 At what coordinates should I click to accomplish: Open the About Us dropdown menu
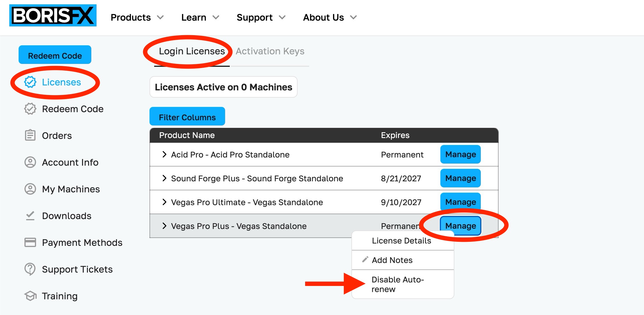(x=330, y=17)
